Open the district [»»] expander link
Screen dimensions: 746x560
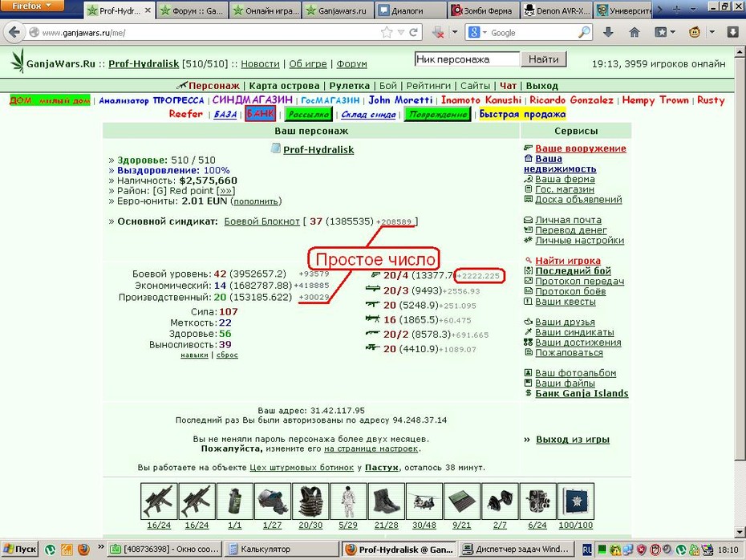point(225,191)
